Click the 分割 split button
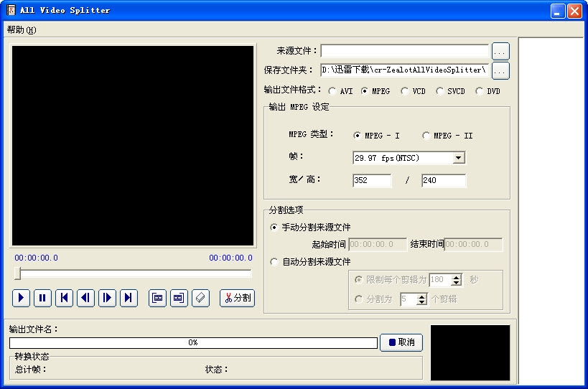This screenshot has width=588, height=389. click(237, 298)
